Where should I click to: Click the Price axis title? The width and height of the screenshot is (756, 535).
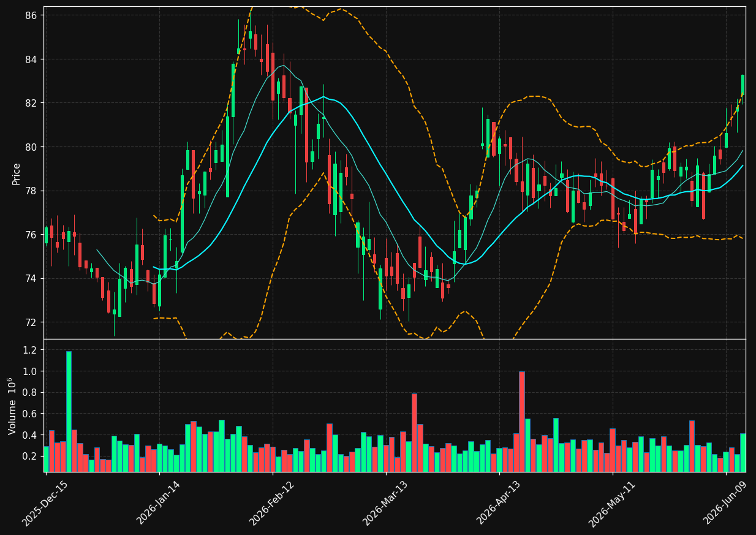pos(17,173)
